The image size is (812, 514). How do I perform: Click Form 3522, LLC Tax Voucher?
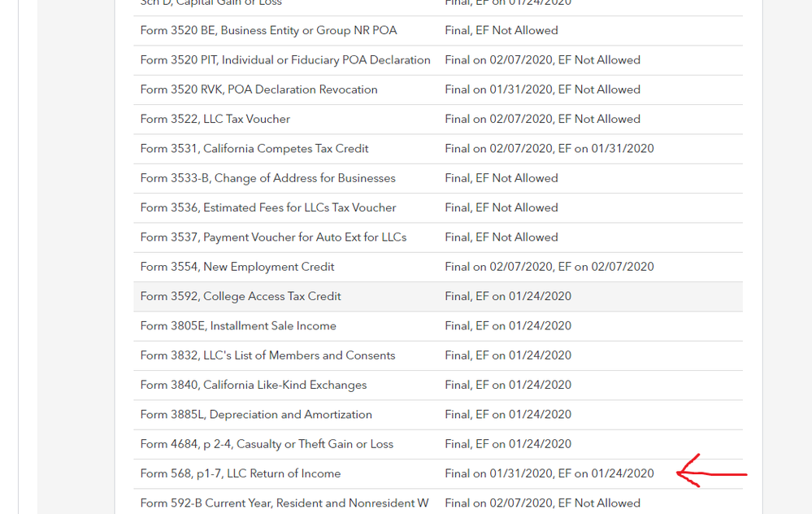(x=215, y=119)
